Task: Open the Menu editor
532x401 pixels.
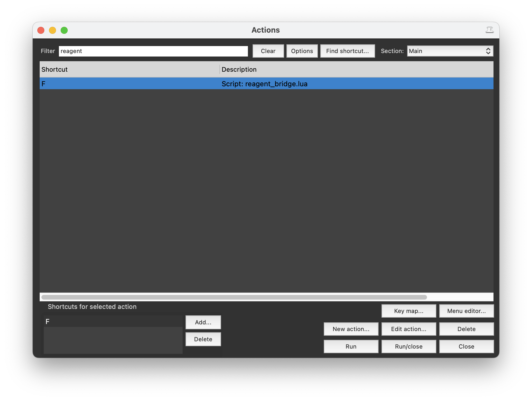Action: 466,311
